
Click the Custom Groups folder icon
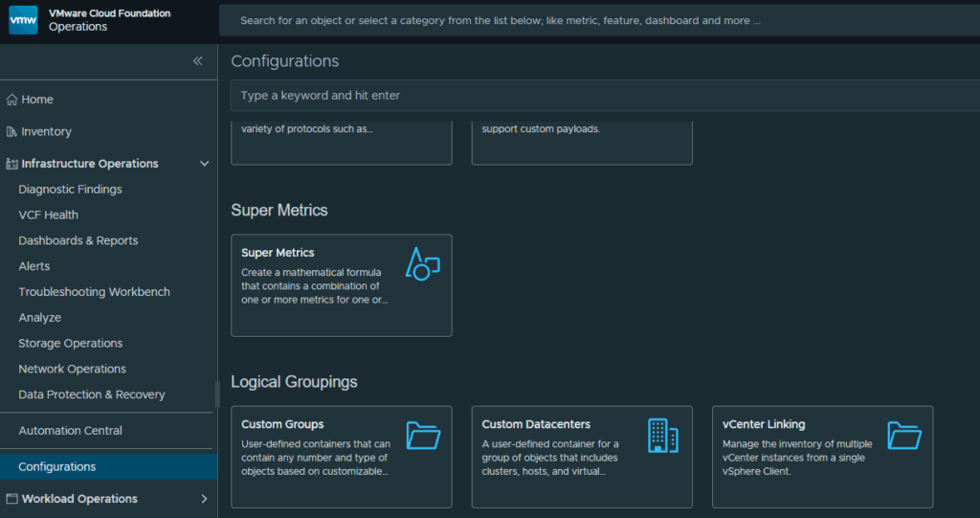pos(423,436)
